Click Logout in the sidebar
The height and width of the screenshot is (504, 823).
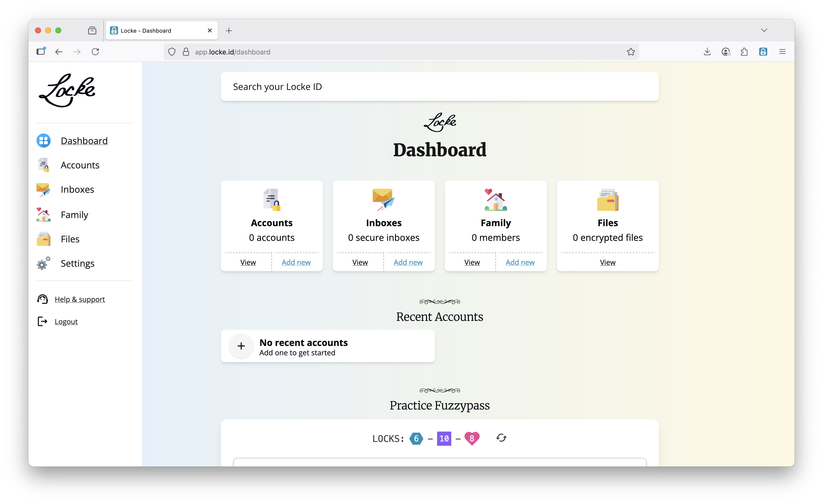66,321
